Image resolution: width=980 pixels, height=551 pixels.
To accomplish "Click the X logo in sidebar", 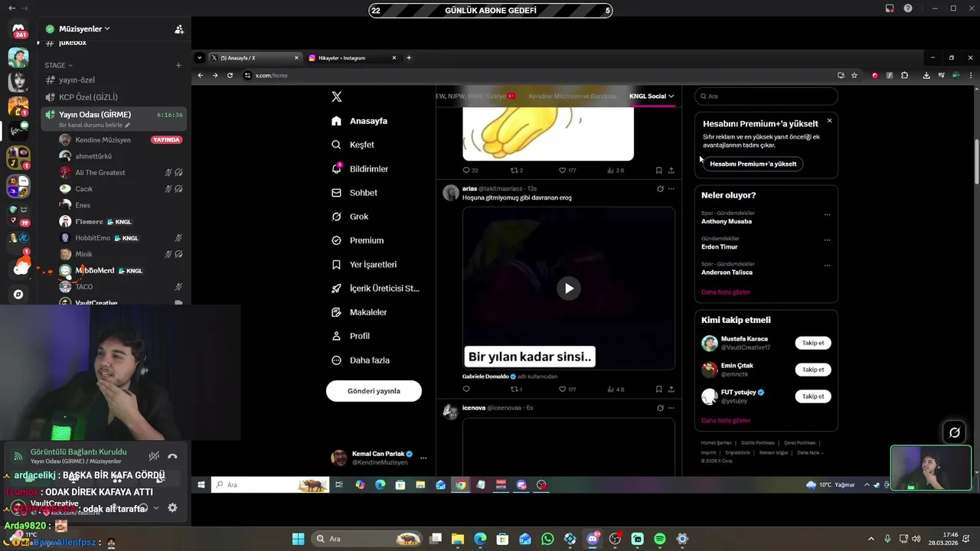I will tap(336, 96).
